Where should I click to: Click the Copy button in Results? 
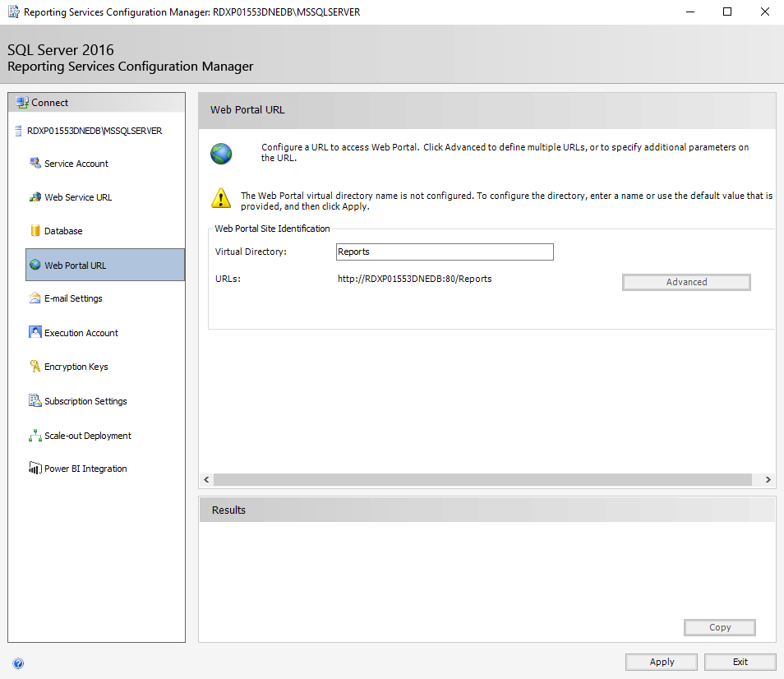720,627
